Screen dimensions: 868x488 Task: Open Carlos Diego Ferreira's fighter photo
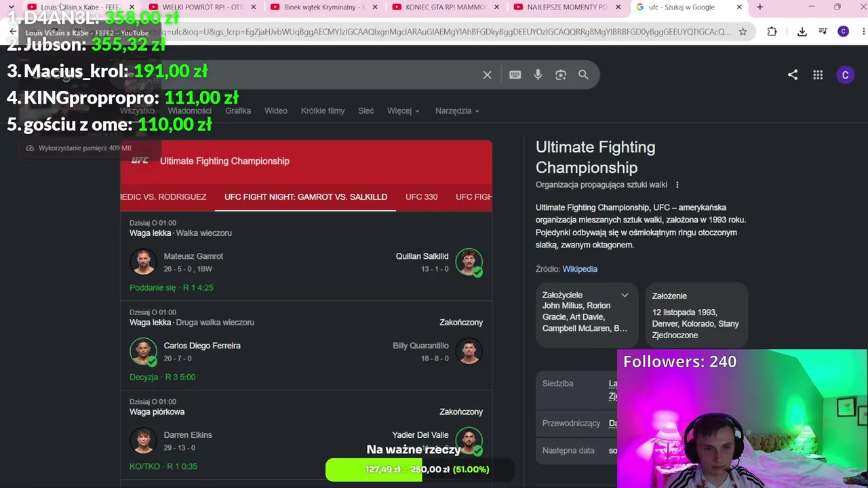click(143, 351)
